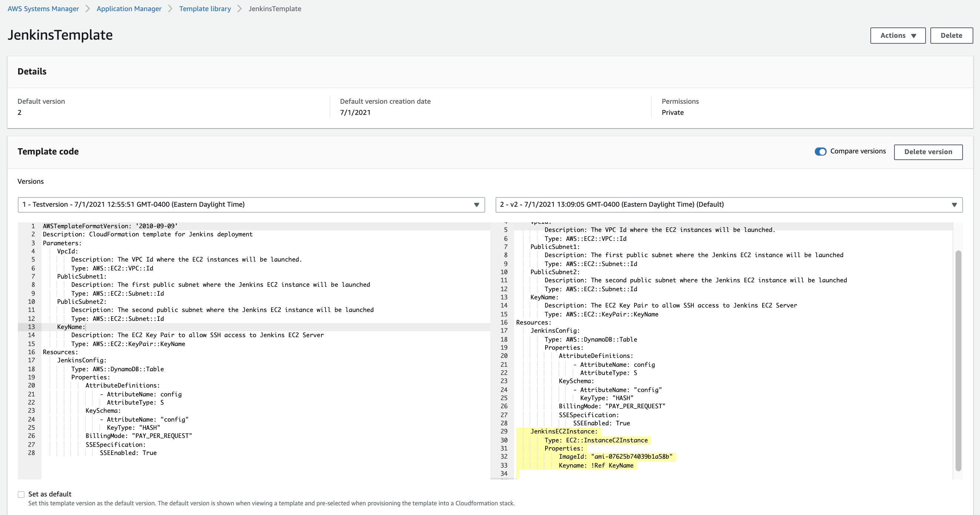Click the Application Manager breadcrumb icon
980x515 pixels.
[128, 9]
